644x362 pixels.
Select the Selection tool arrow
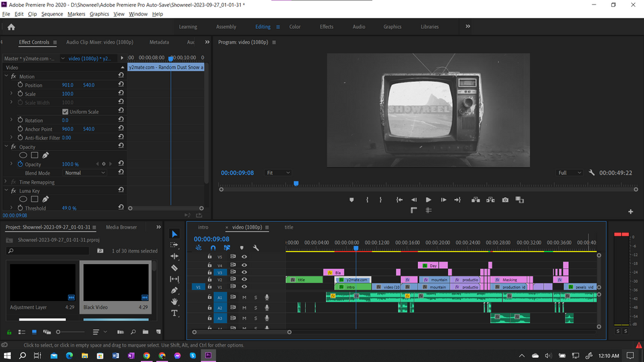coord(174,234)
